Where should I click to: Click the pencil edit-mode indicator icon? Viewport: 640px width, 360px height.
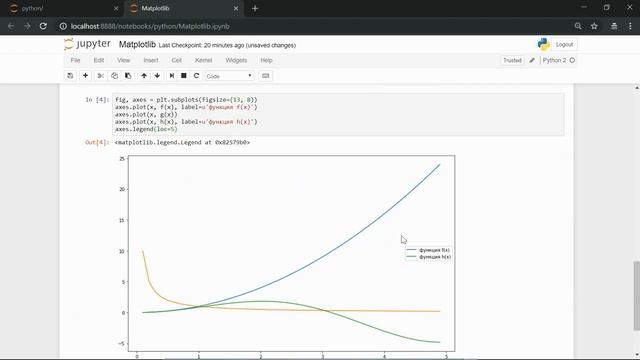click(532, 60)
